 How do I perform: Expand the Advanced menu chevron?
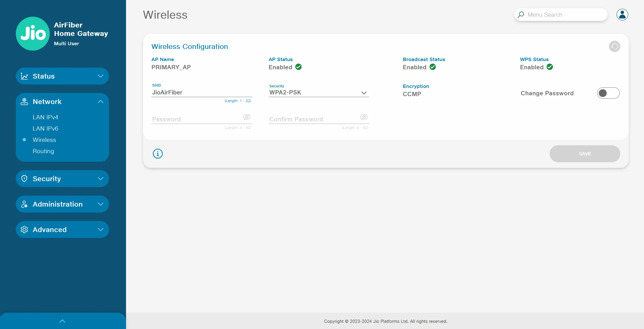[x=101, y=230]
